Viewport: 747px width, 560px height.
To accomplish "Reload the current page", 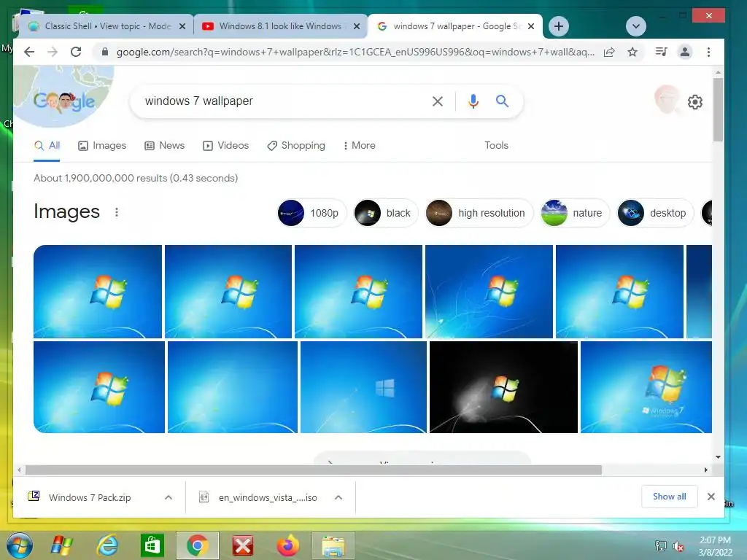I will point(76,52).
